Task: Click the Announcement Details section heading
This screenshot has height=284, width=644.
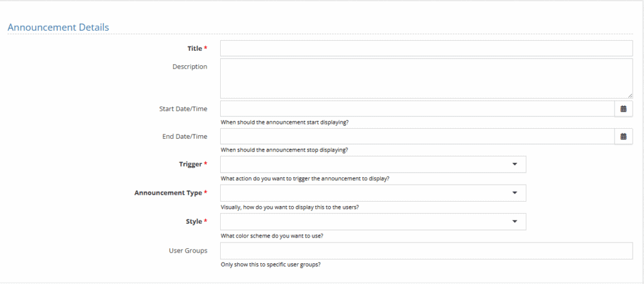Action: [x=58, y=28]
